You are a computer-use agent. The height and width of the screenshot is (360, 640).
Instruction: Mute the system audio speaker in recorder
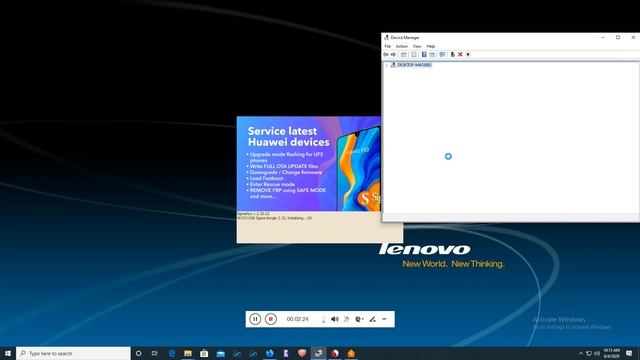click(335, 319)
